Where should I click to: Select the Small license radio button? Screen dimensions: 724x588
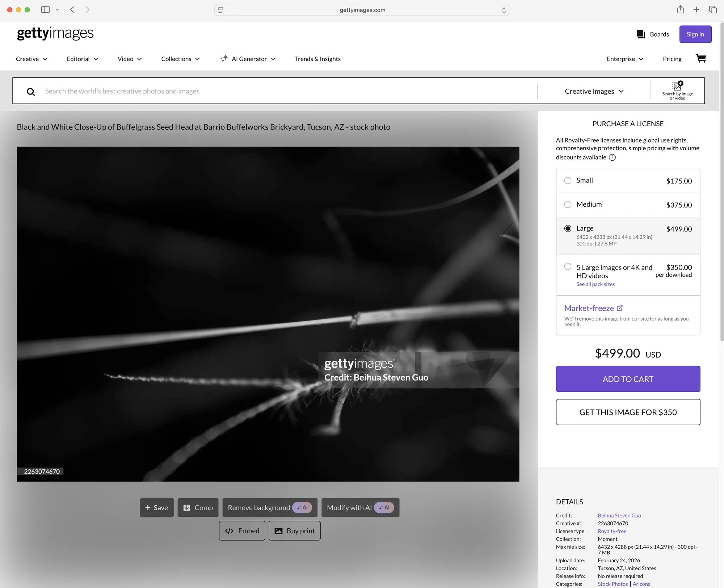tap(568, 181)
